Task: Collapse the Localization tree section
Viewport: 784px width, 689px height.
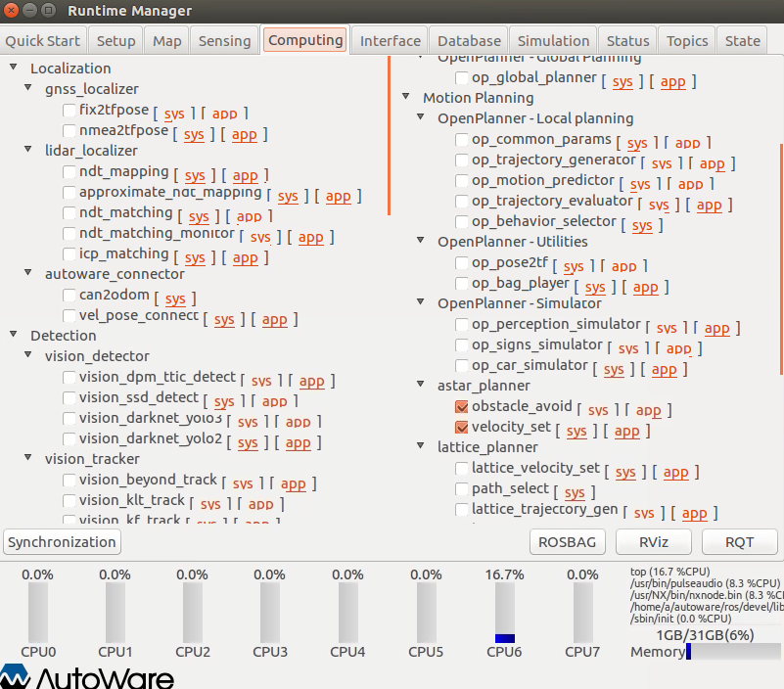Action: click(14, 67)
